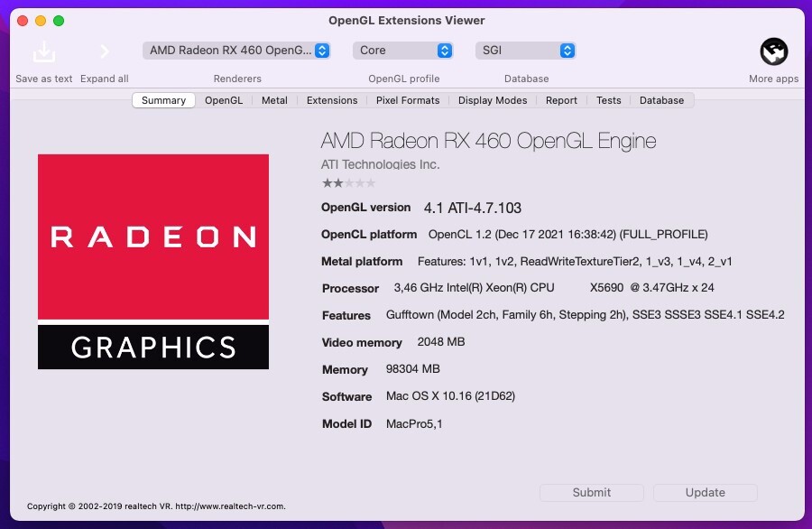Screen dimensions: 812x529
Task: Select the Summary tab
Action: (163, 100)
